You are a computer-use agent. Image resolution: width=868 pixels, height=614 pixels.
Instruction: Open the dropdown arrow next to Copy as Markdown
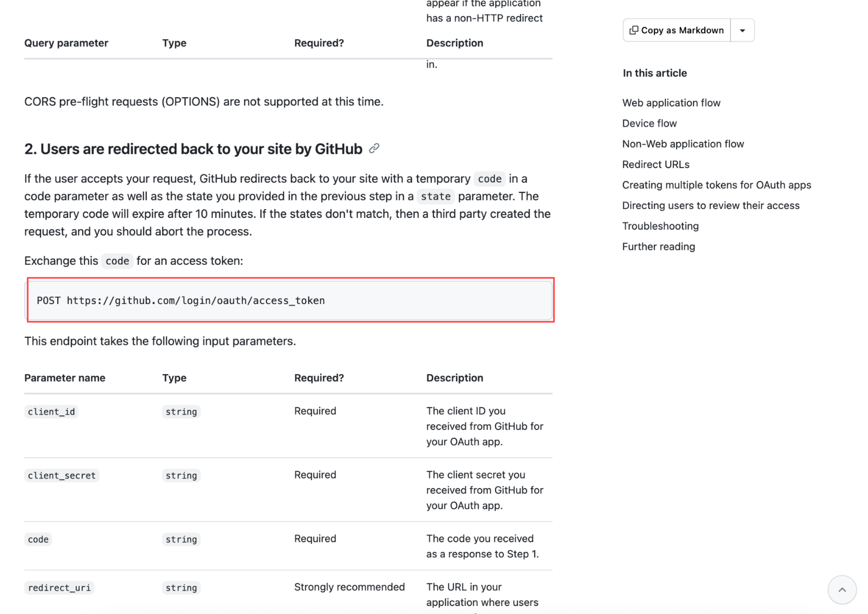pyautogui.click(x=743, y=30)
